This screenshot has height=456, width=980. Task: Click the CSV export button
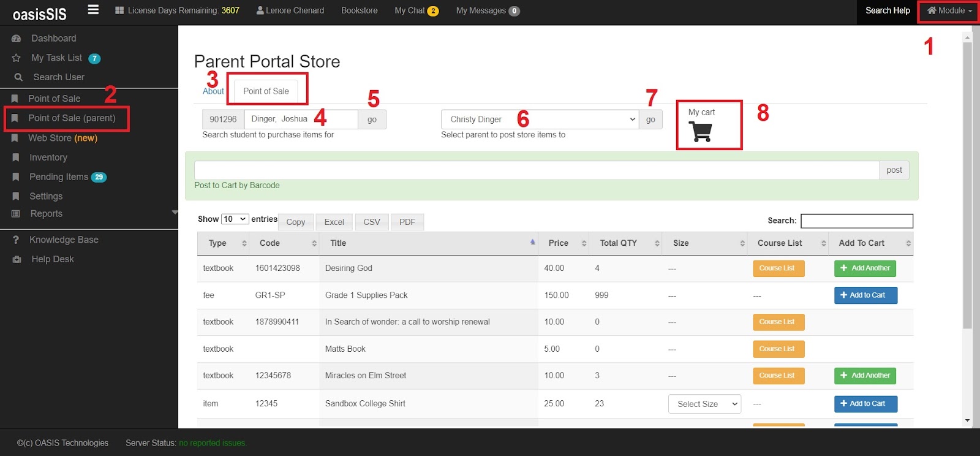click(x=372, y=222)
